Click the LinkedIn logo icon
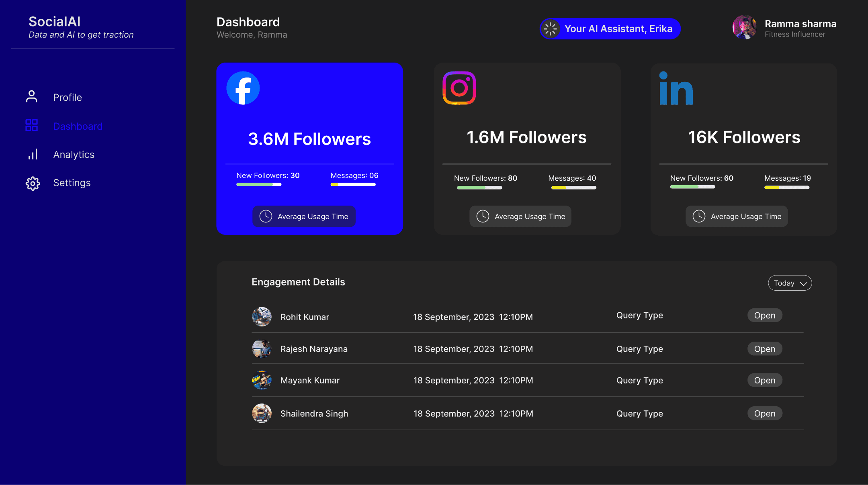The height and width of the screenshot is (485, 868). 676,88
